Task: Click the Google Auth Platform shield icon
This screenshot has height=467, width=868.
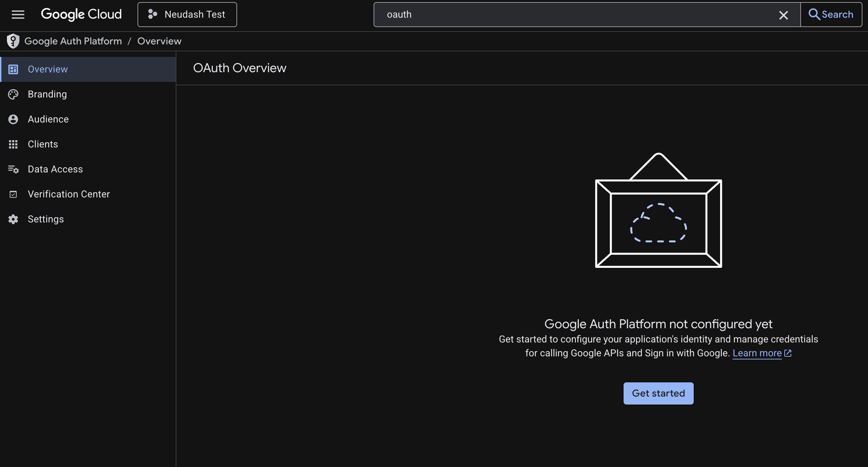Action: coord(13,41)
